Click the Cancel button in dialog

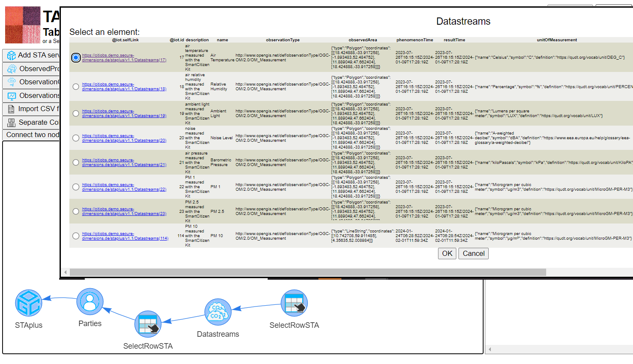point(473,254)
